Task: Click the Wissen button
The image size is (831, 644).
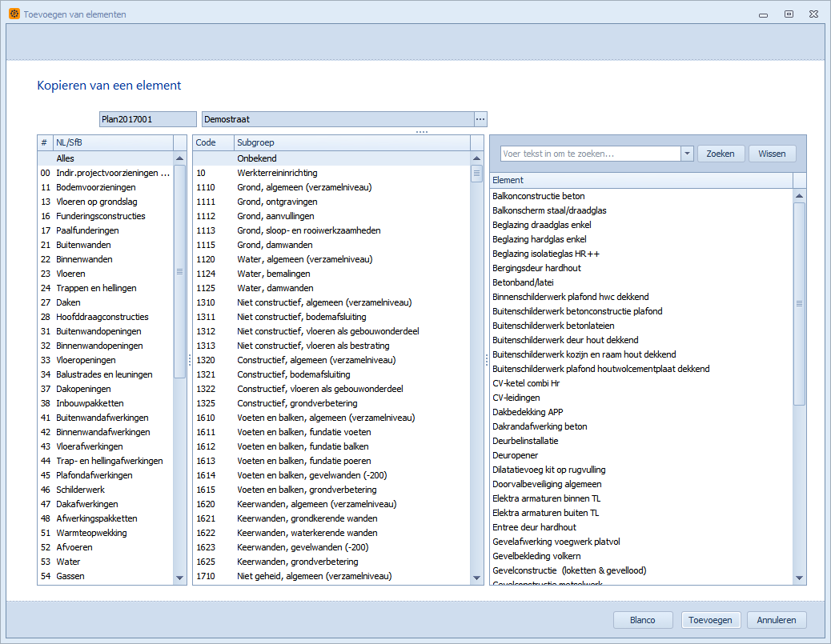Action: click(772, 154)
